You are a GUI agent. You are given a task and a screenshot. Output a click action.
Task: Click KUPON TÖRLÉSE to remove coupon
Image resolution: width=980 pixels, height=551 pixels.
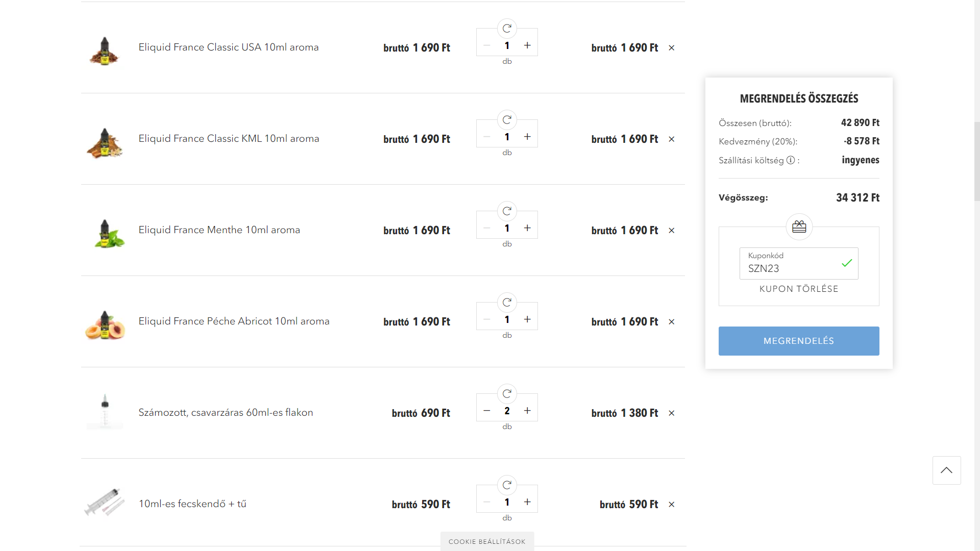point(799,289)
